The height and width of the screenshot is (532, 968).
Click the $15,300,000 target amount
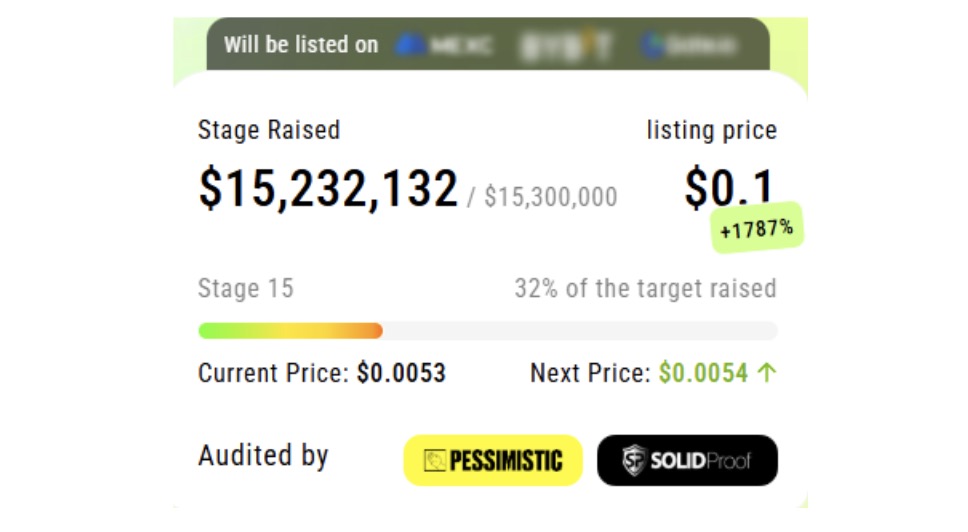click(x=551, y=197)
